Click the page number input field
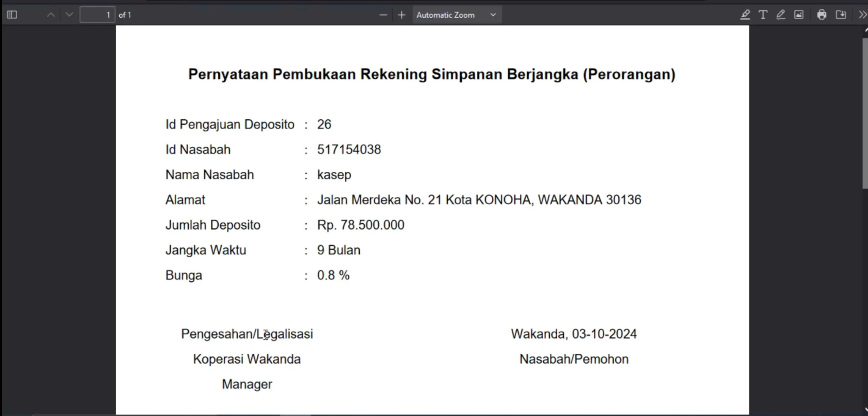Viewport: 868px width, 416px height. click(97, 15)
